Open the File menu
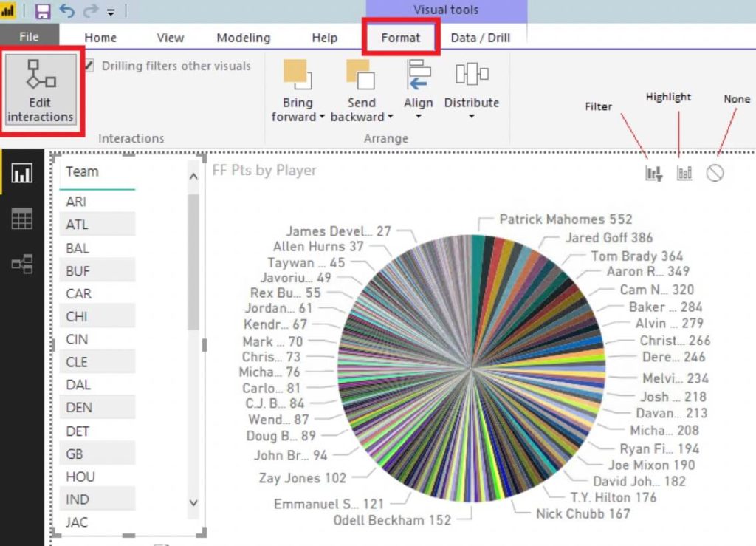The width and height of the screenshot is (756, 546). click(29, 37)
